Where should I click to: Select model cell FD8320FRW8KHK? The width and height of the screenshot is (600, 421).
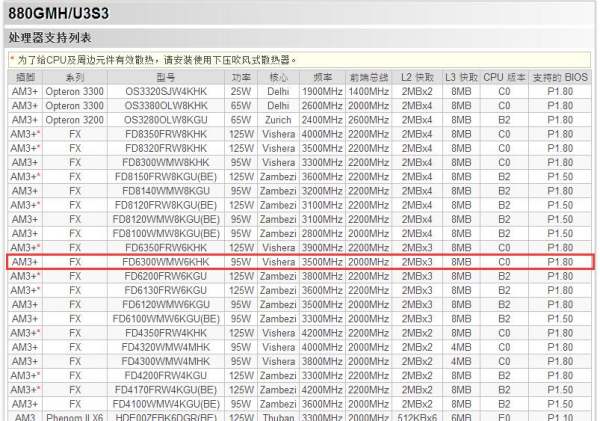166,148
